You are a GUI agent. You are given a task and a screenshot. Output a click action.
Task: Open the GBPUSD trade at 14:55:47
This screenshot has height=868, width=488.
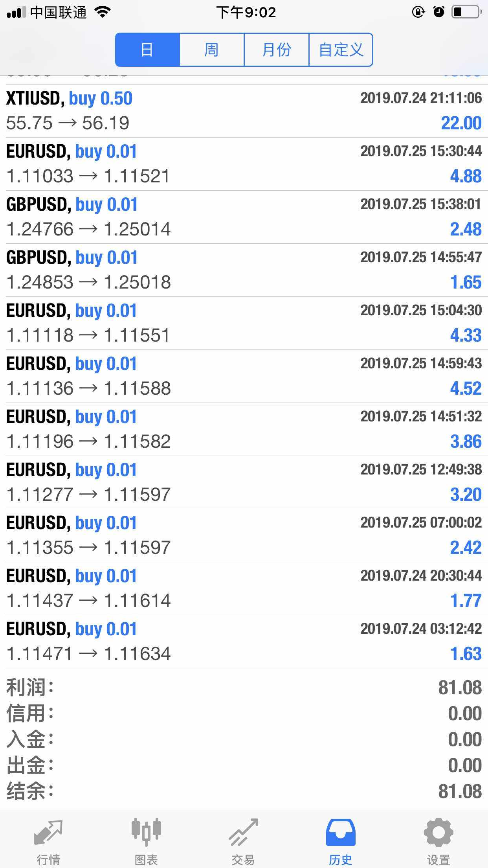click(244, 270)
